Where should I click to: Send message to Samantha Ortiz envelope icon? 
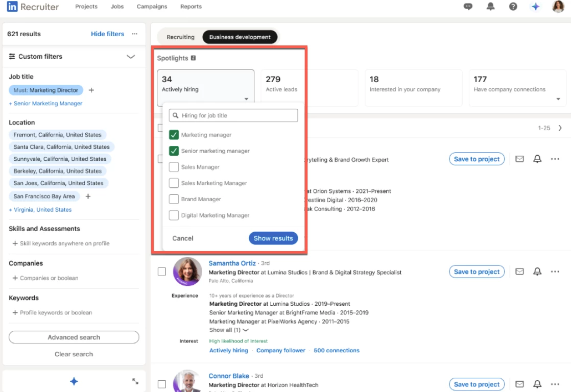pyautogui.click(x=519, y=272)
